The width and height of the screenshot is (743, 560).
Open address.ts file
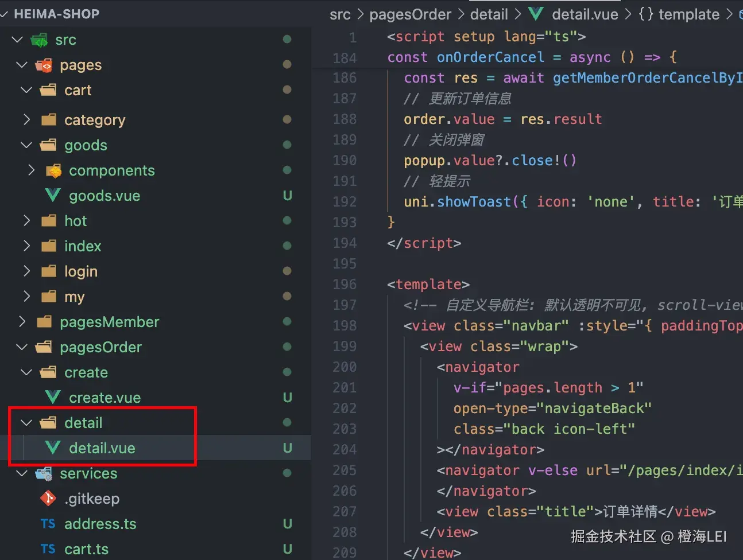click(100, 524)
